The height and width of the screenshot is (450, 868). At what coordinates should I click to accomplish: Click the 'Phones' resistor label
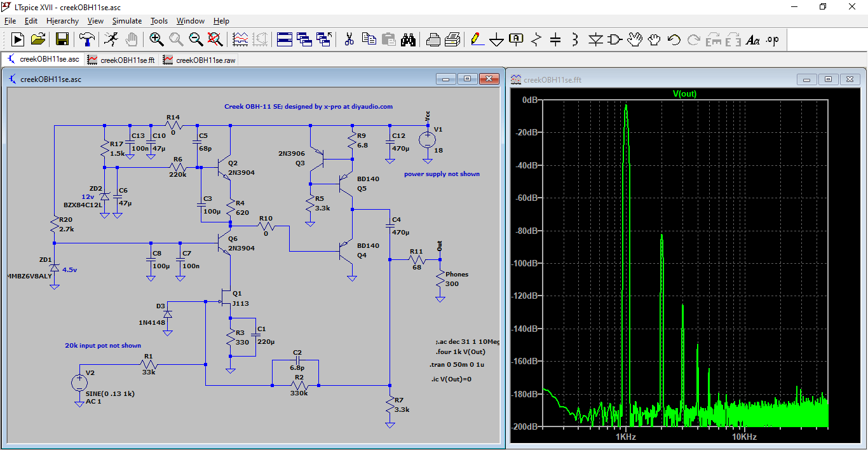pos(457,275)
